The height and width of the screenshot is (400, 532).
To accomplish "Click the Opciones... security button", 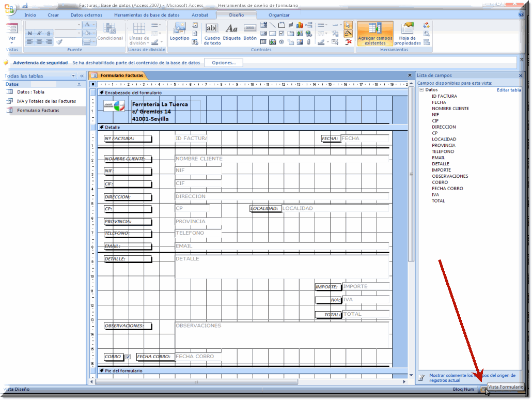I will point(223,63).
